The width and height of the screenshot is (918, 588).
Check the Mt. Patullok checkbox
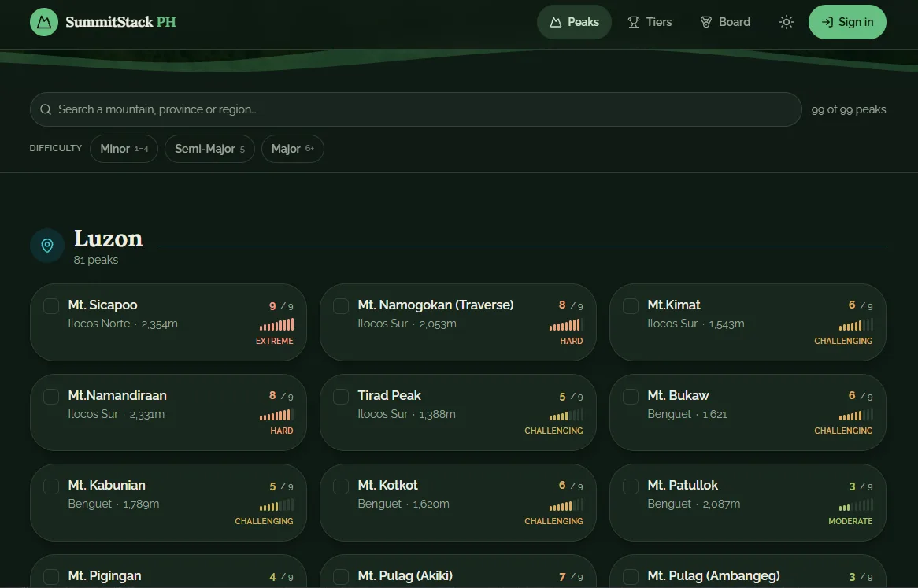pos(631,486)
